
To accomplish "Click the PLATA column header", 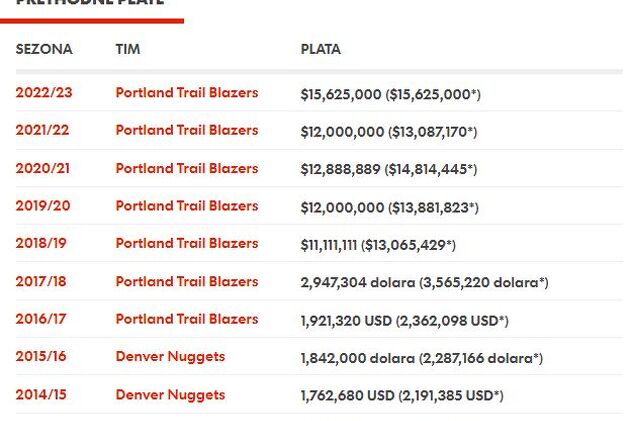I will click(x=320, y=49).
